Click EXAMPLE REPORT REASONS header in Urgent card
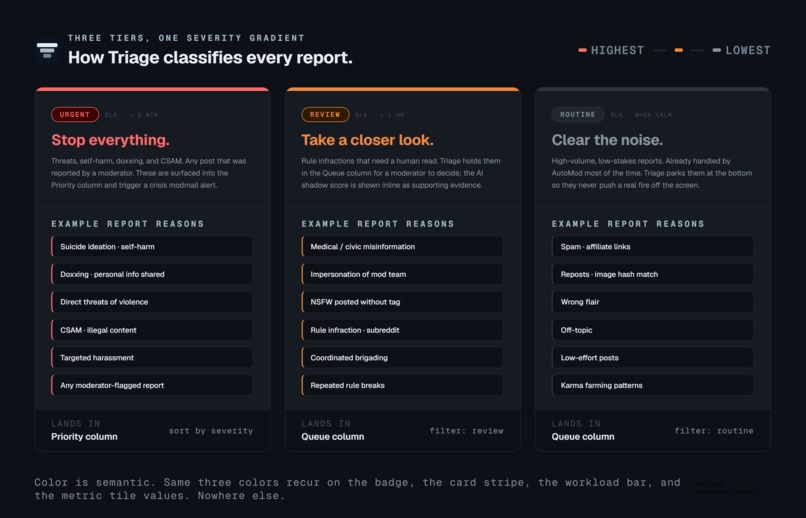Image resolution: width=806 pixels, height=518 pixels. [x=127, y=224]
